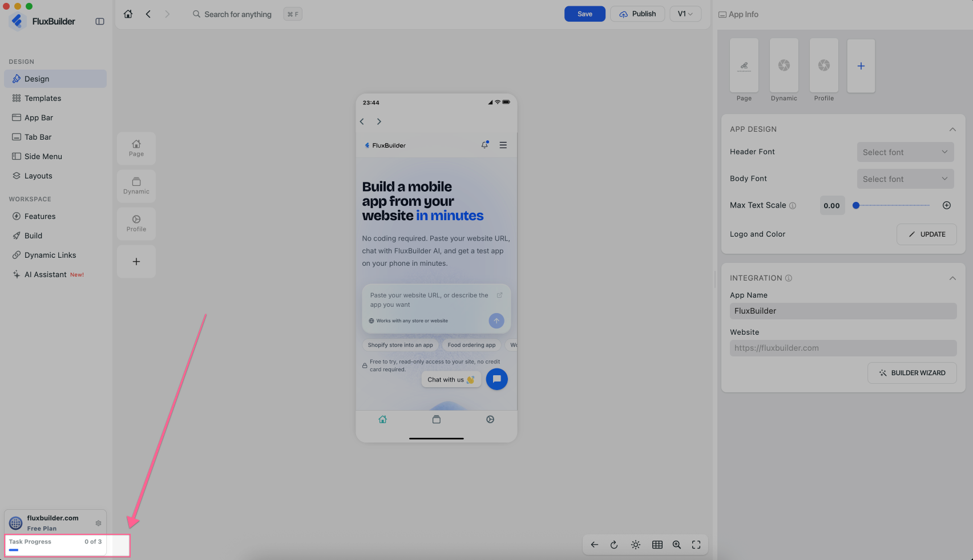Toggle light mode sun icon
The image size is (973, 560).
(636, 545)
